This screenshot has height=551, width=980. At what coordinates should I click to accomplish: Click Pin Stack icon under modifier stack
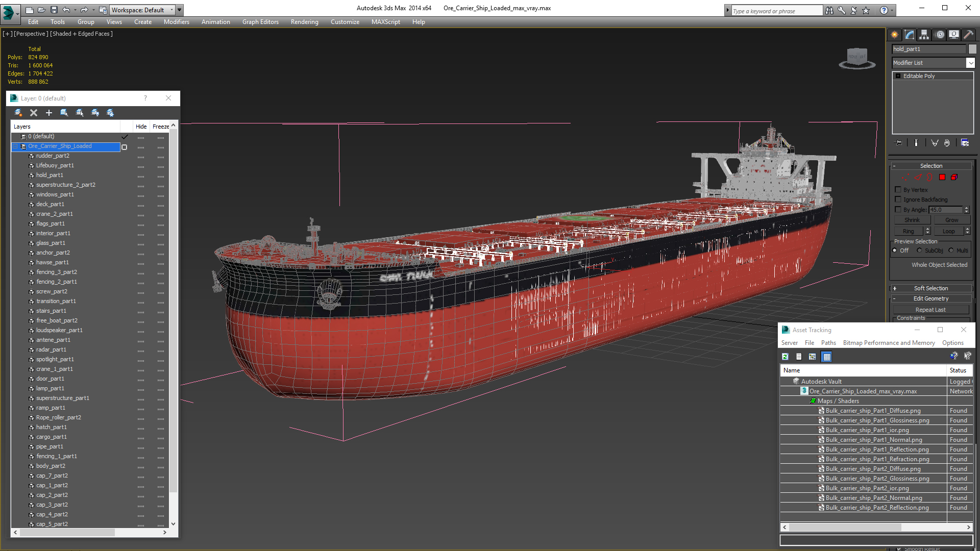(899, 143)
